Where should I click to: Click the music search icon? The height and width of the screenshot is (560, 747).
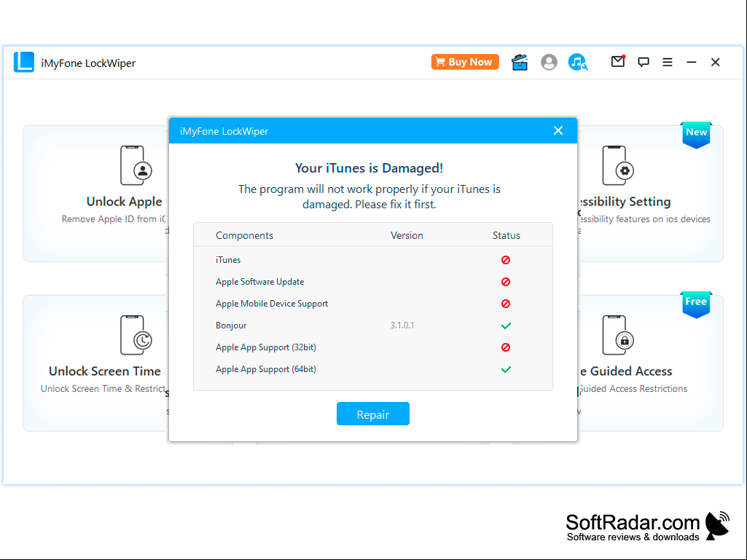coord(577,62)
